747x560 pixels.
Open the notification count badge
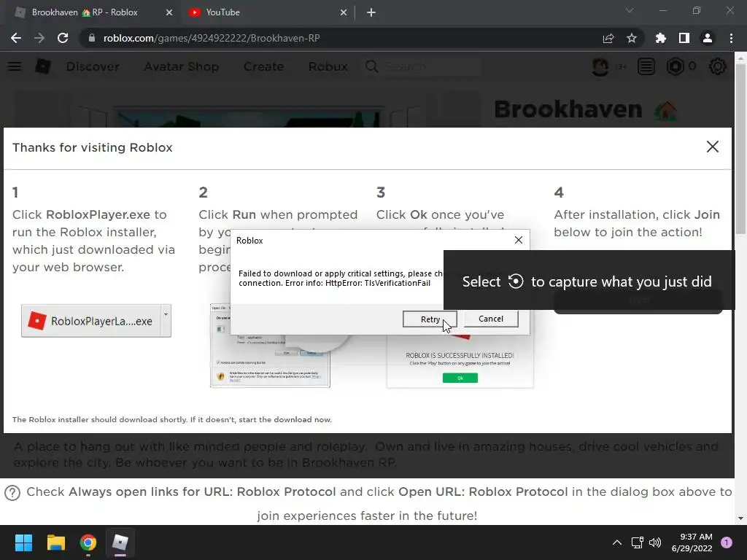coord(727,542)
